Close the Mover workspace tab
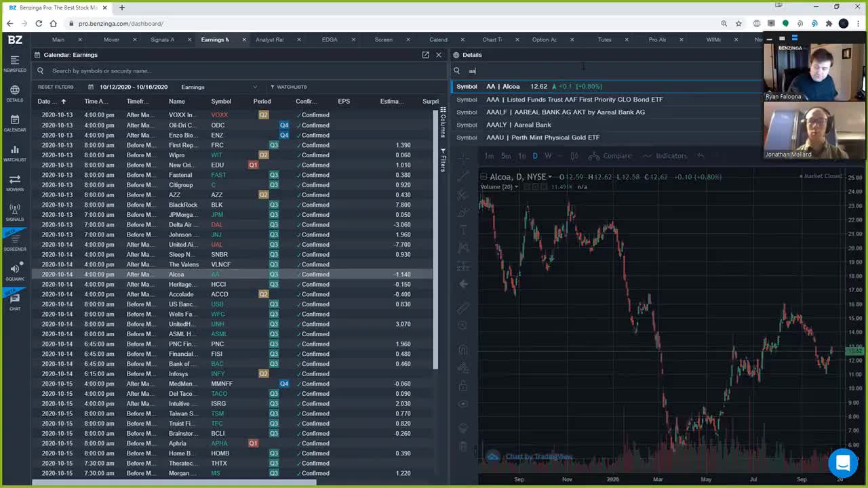This screenshot has width=868, height=488. [134, 40]
